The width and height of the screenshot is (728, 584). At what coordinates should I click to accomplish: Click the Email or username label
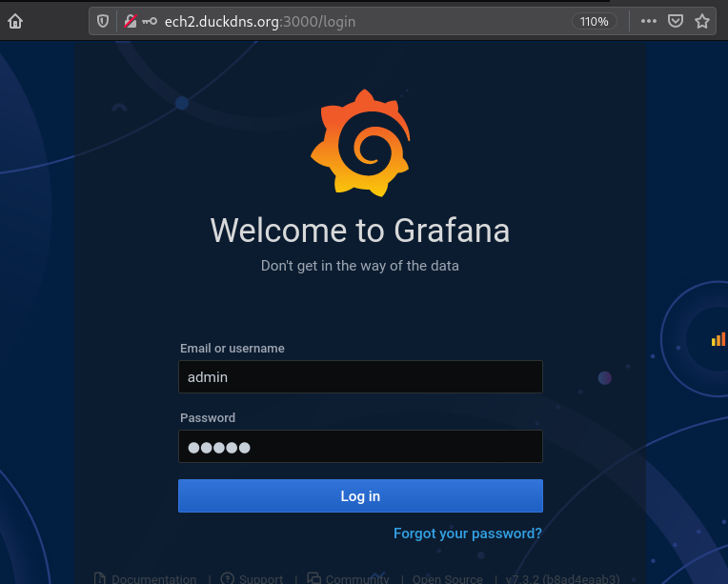pyautogui.click(x=233, y=348)
